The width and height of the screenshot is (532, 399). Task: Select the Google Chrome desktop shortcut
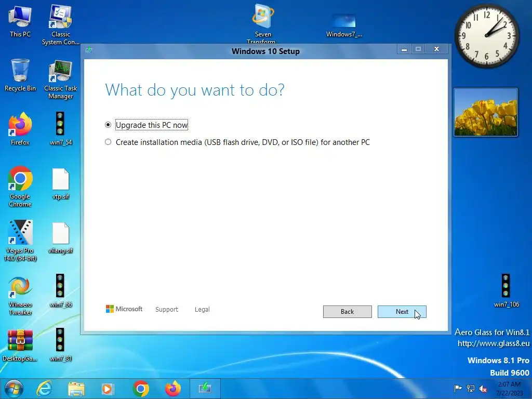click(20, 187)
